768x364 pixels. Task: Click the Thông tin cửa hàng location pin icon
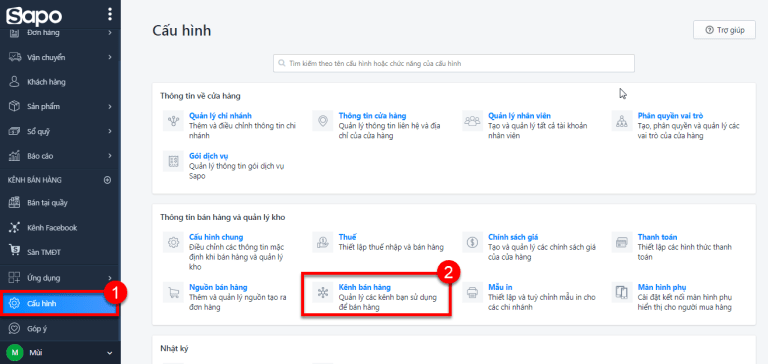(322, 121)
